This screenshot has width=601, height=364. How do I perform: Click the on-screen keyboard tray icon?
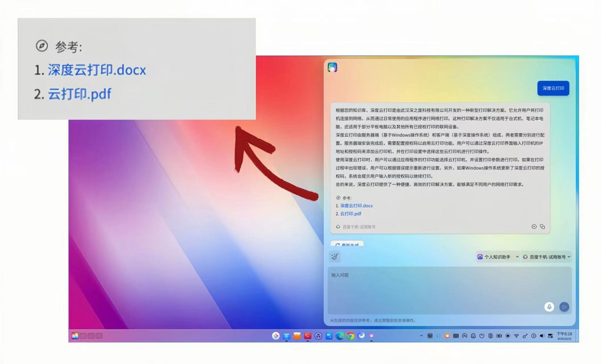[x=456, y=336]
